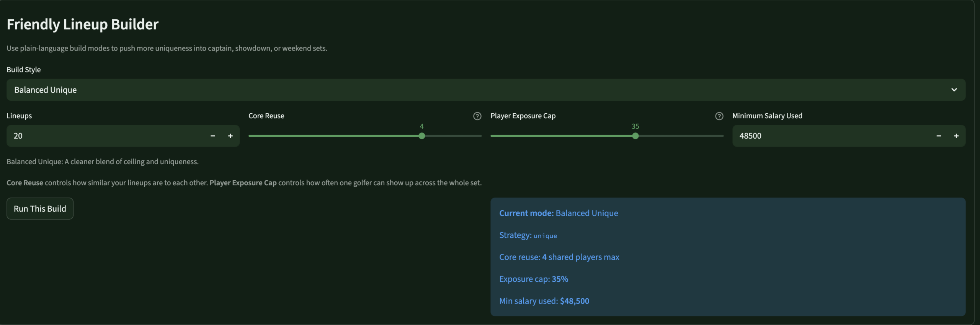Viewport: 980px width, 325px height.
Task: Click the minus icon beside Lineups
Action: tap(212, 136)
